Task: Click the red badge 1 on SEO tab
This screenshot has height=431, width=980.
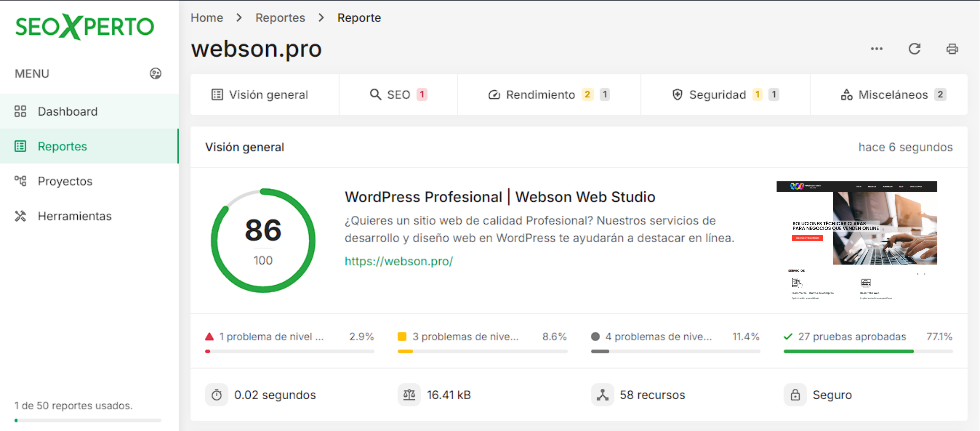Action: tap(422, 94)
